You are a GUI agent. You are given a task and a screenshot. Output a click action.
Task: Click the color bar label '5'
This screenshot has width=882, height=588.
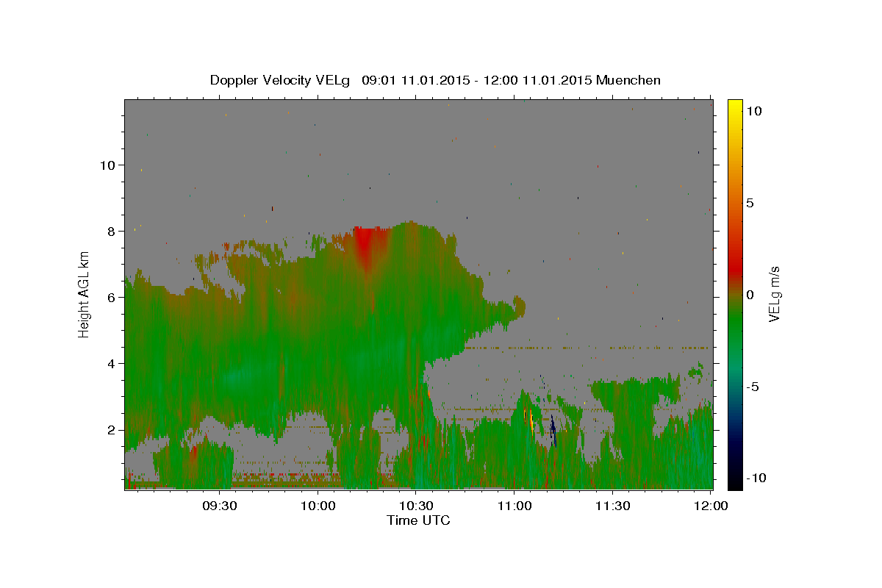[750, 203]
